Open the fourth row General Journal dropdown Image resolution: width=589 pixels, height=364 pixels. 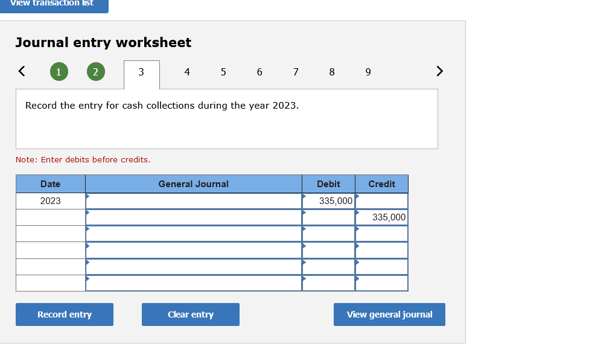click(193, 249)
